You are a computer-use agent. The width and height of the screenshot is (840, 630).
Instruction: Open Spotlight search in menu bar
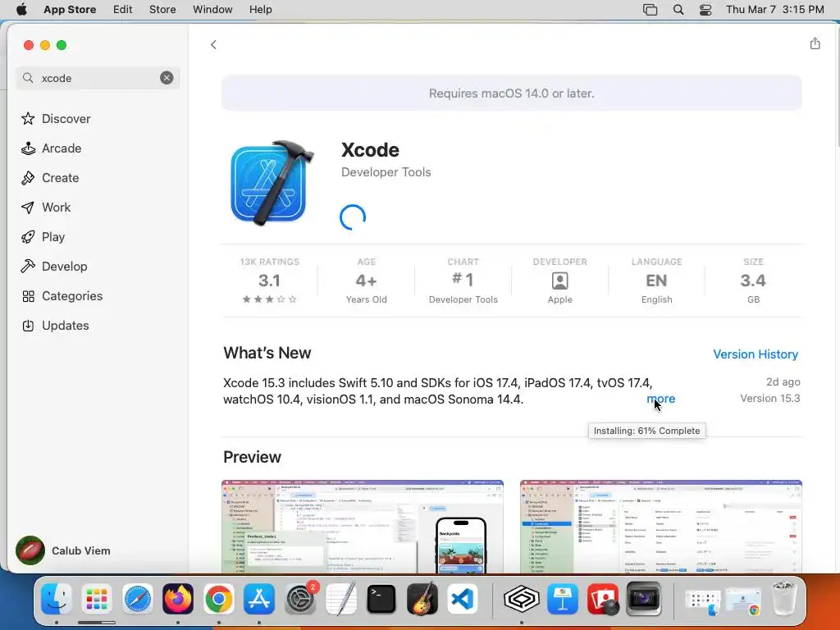point(678,10)
